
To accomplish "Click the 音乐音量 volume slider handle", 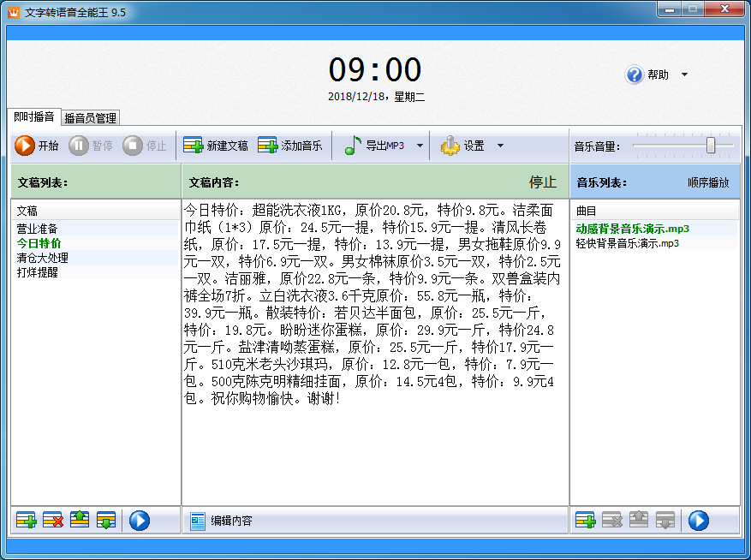I will pos(711,146).
